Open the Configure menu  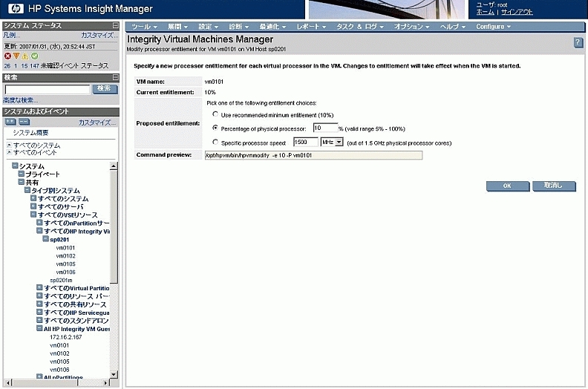493,27
